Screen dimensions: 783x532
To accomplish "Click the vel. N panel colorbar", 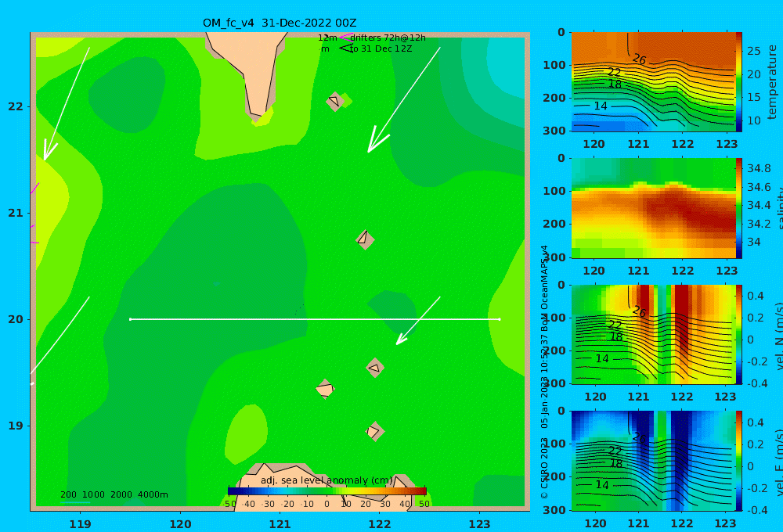I will pos(739,334).
